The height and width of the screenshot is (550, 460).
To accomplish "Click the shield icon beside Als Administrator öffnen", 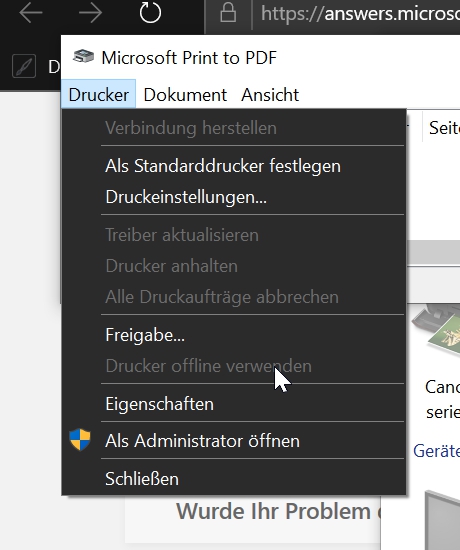I will [x=80, y=440].
